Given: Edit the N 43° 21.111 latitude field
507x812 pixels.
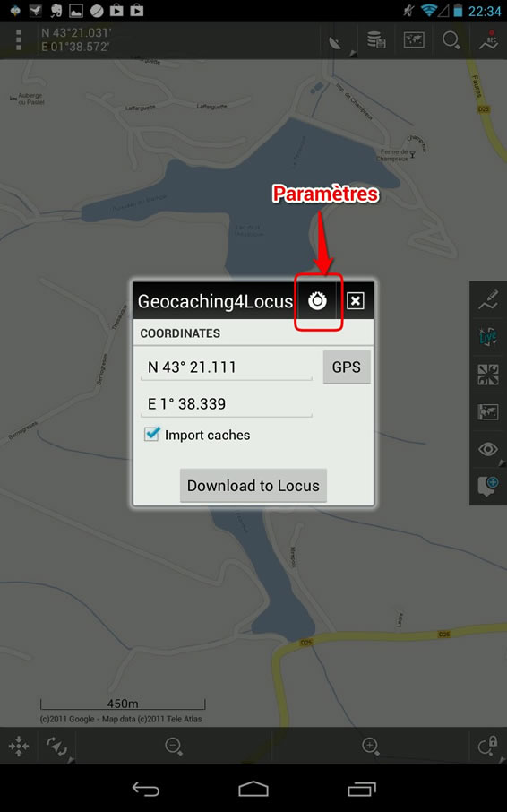Looking at the screenshot, I should coord(226,367).
